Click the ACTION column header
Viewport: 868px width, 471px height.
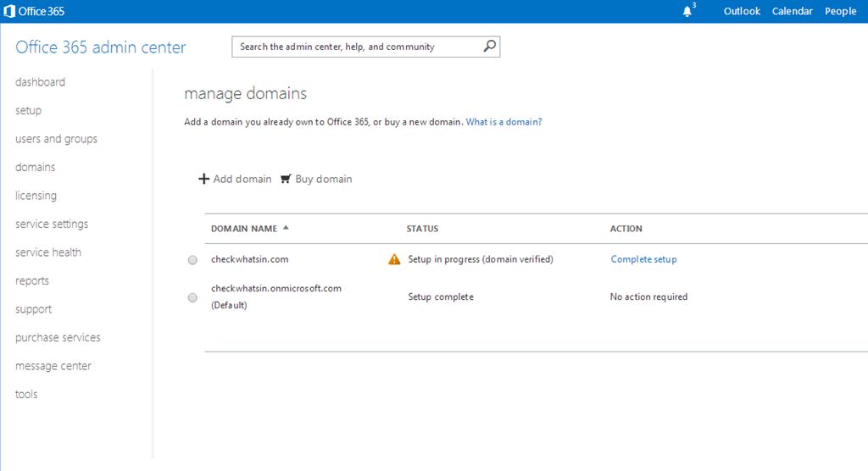pos(626,229)
